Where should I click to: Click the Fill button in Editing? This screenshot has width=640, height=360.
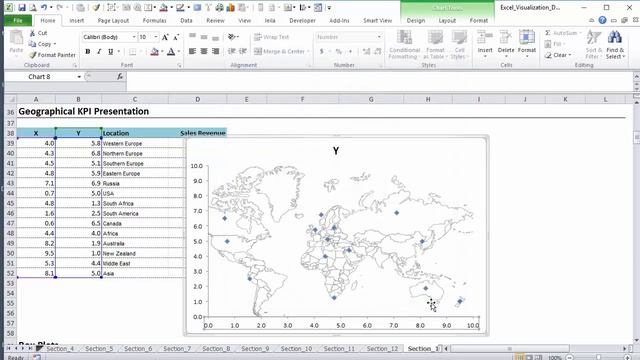click(554, 44)
